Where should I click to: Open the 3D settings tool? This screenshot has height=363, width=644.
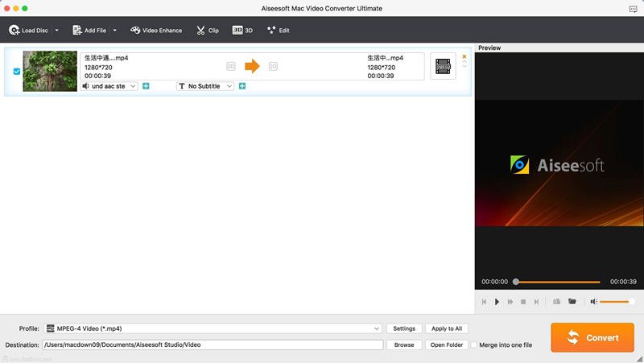(x=242, y=31)
